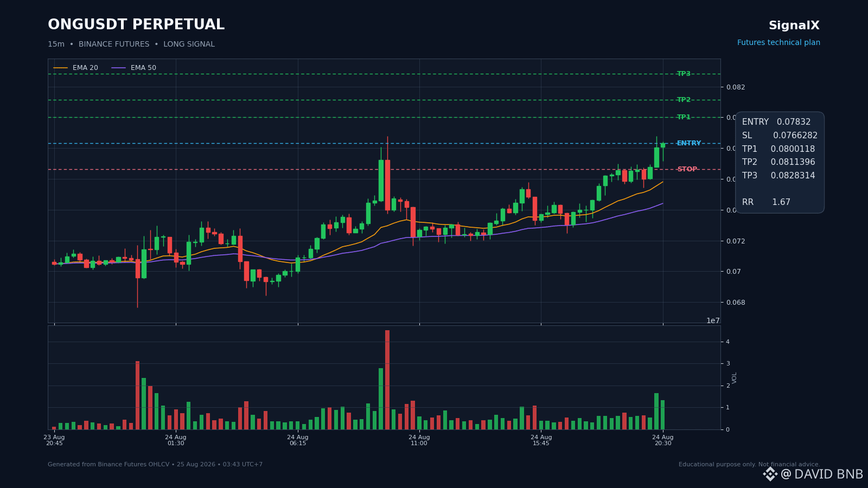
Task: Click the green TP1 label on the chart
Action: 684,117
